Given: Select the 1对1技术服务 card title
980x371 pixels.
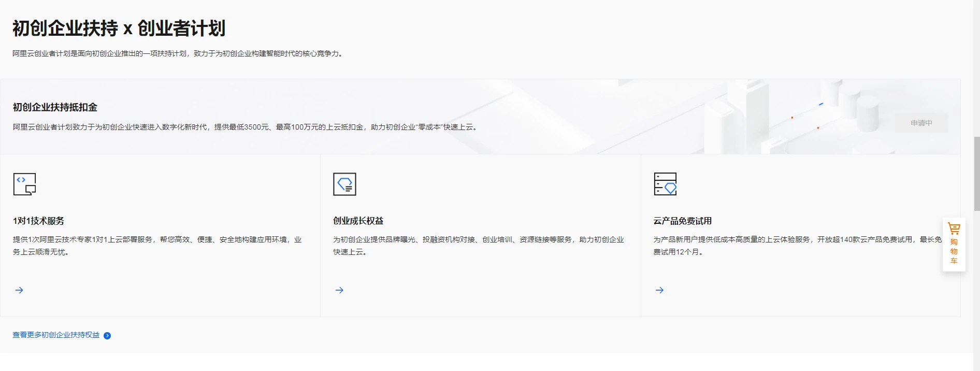Looking at the screenshot, I should pyautogui.click(x=39, y=221).
